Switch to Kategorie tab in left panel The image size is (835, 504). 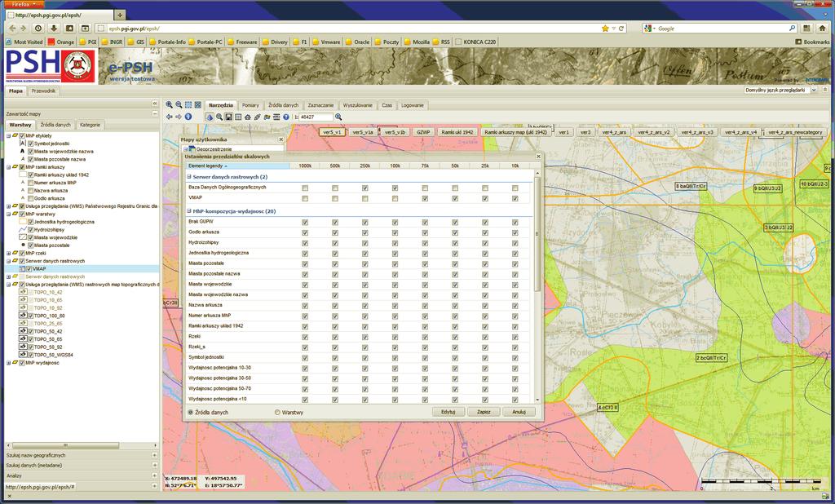[90, 125]
